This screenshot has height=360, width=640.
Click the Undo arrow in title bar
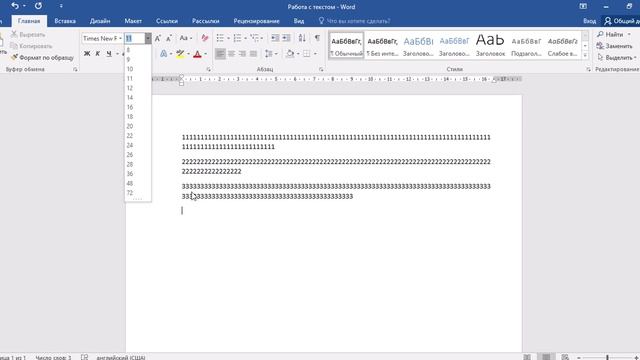pos(15,6)
